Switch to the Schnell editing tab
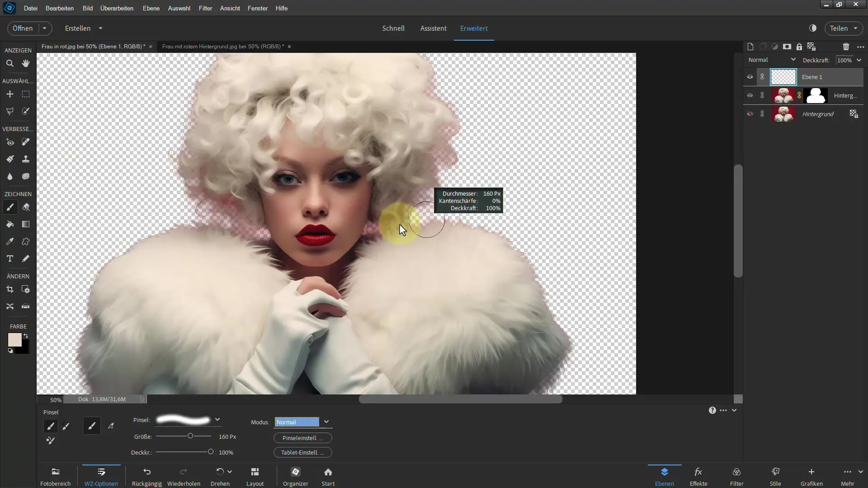The height and width of the screenshot is (488, 868). (393, 28)
